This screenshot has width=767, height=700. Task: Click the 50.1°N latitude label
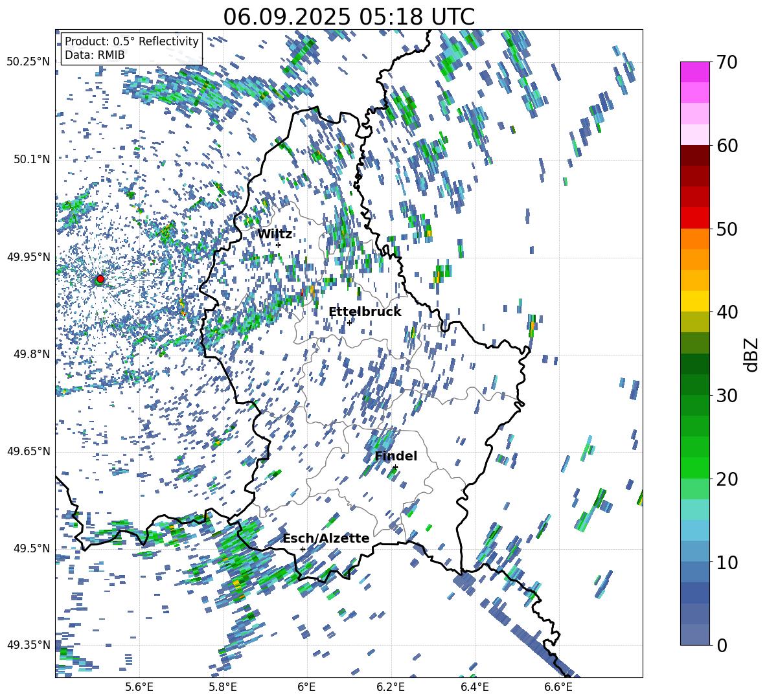point(32,159)
